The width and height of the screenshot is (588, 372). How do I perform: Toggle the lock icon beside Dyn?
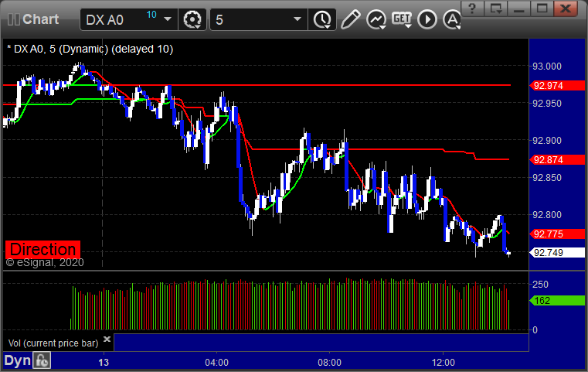[x=42, y=360]
